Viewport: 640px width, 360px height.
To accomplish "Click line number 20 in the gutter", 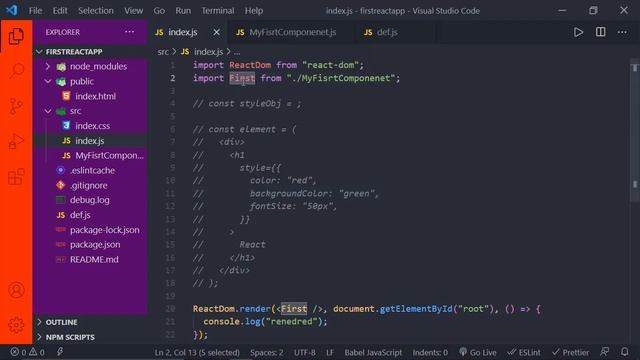I will pos(170,309).
